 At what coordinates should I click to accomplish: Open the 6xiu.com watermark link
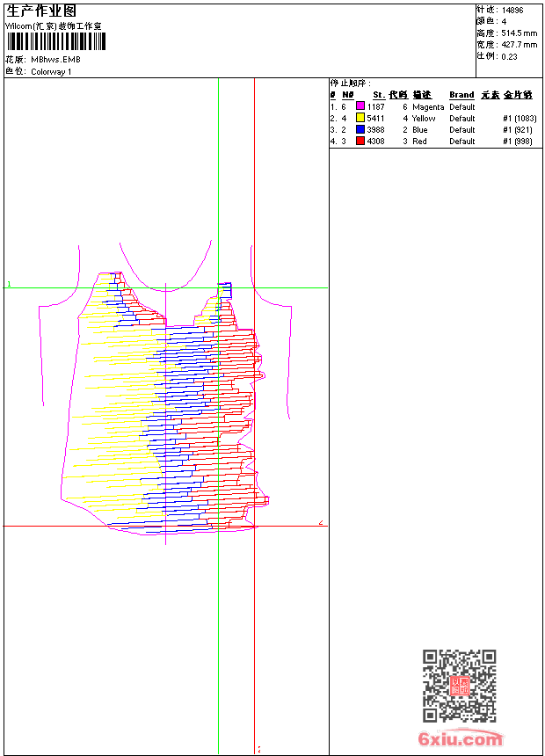click(461, 739)
